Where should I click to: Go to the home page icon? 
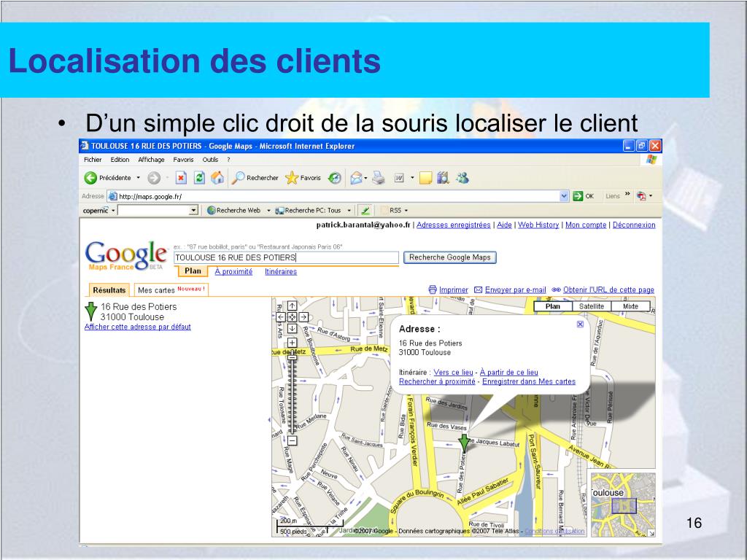pyautogui.click(x=217, y=178)
